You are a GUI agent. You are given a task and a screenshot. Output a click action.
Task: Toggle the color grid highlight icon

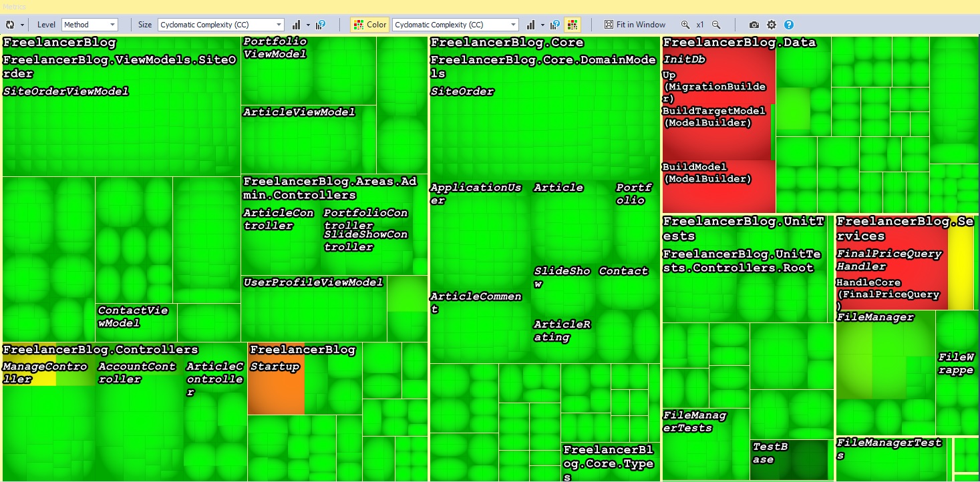tap(573, 25)
